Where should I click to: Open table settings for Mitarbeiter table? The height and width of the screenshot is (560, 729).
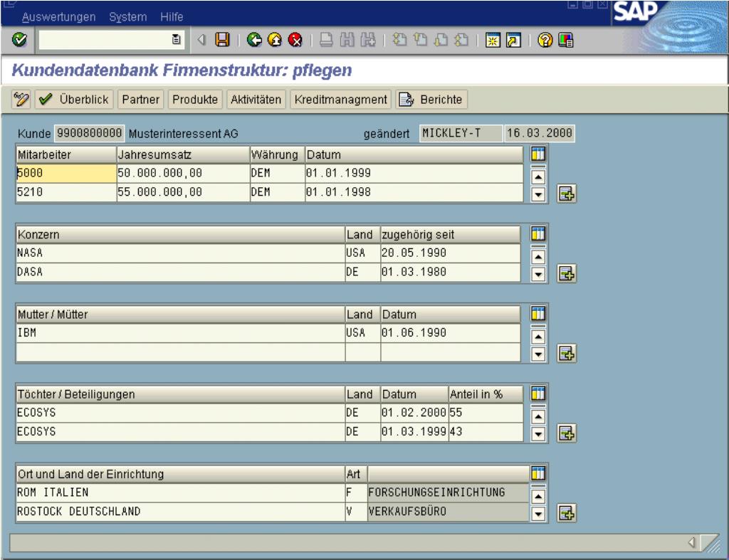(538, 154)
